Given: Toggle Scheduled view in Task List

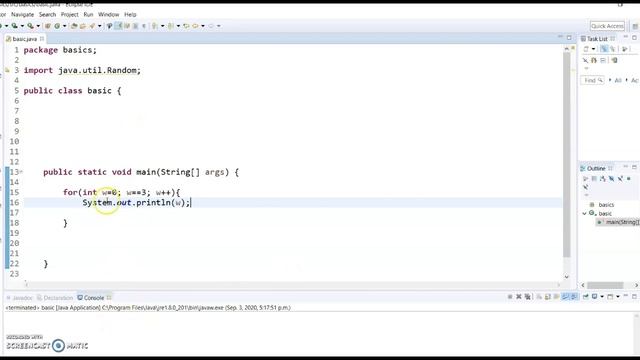Looking at the screenshot, I should point(613,49).
